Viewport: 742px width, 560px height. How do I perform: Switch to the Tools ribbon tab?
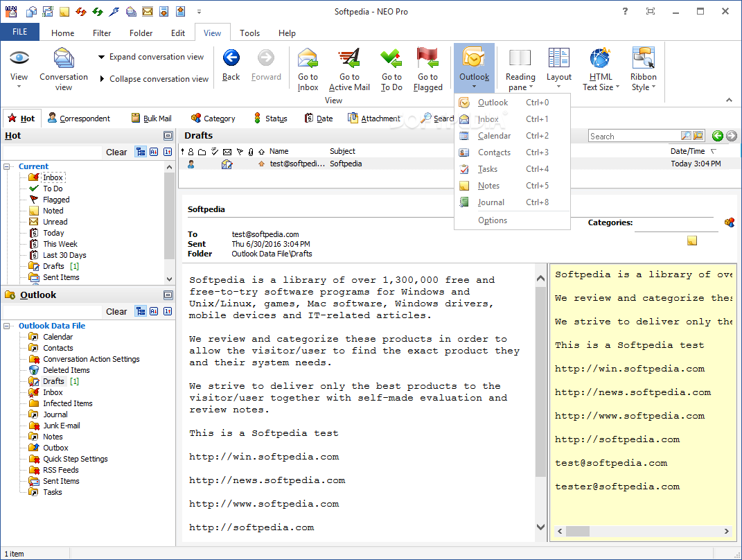(x=249, y=33)
